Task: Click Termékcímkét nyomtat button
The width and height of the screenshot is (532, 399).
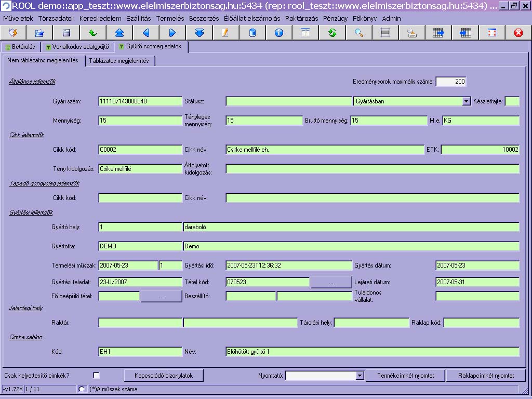Action: [405, 376]
